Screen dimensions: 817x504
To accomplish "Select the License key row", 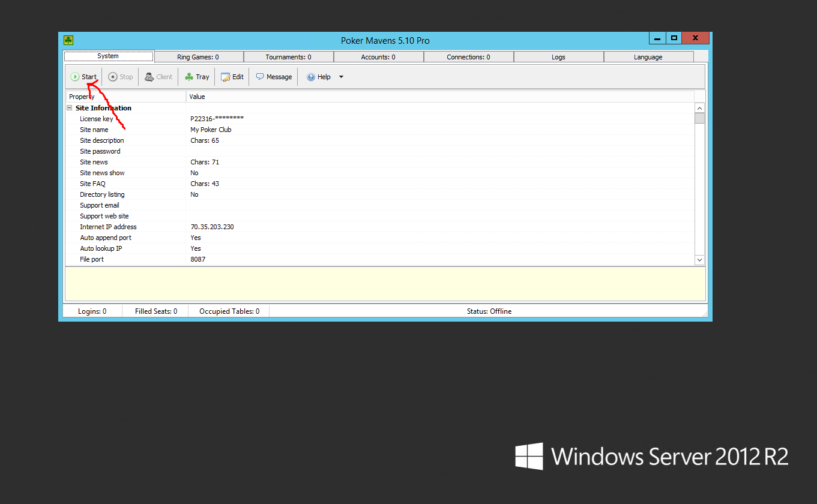I will [380, 119].
